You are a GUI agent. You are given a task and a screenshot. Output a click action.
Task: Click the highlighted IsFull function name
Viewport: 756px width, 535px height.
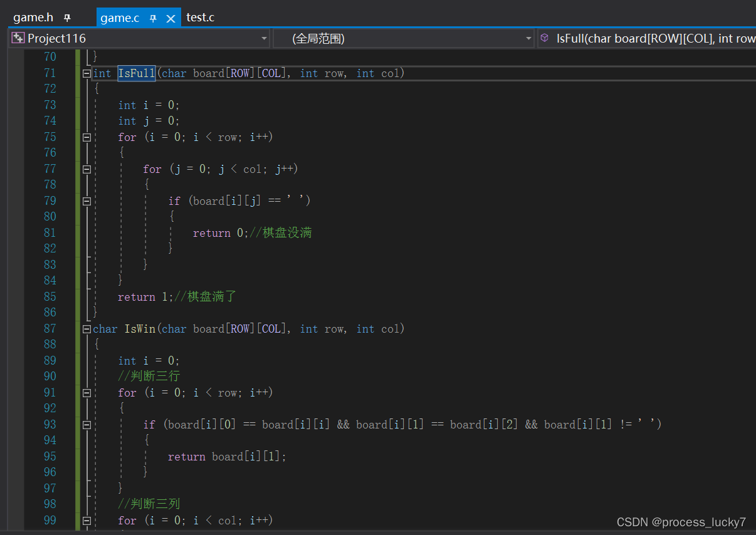tap(137, 73)
